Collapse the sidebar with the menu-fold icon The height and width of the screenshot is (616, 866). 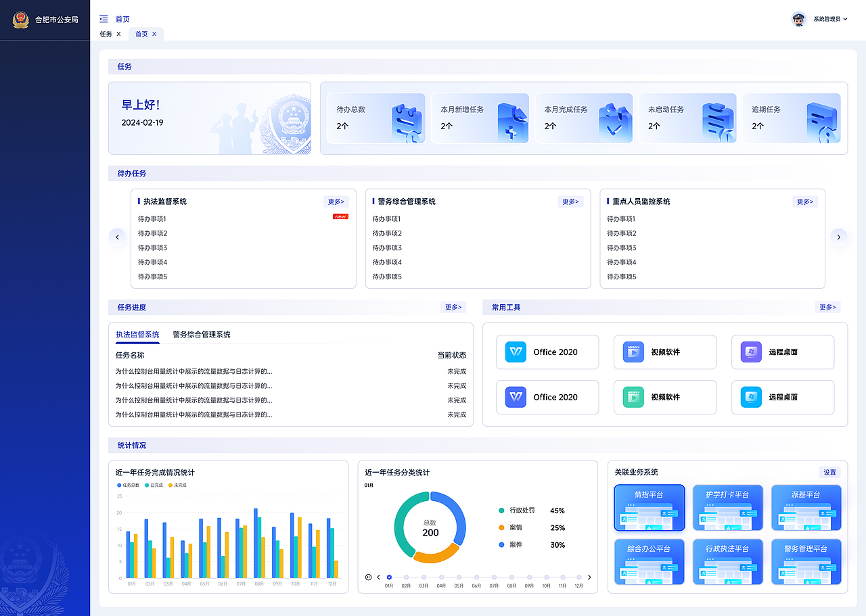tap(104, 19)
